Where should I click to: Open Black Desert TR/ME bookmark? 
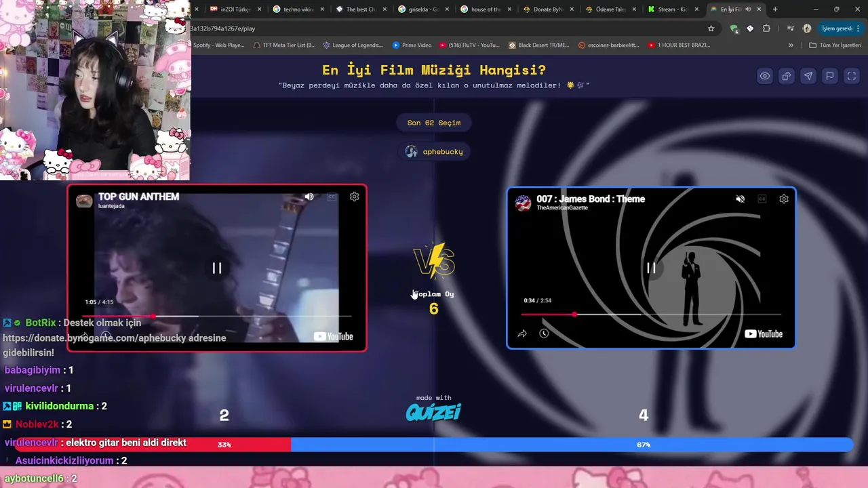[x=538, y=45]
